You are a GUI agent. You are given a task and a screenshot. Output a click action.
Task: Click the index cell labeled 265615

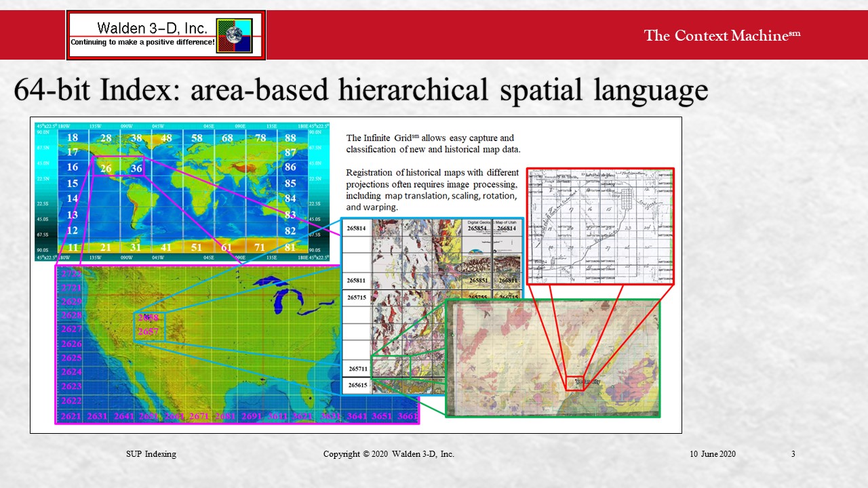click(357, 385)
